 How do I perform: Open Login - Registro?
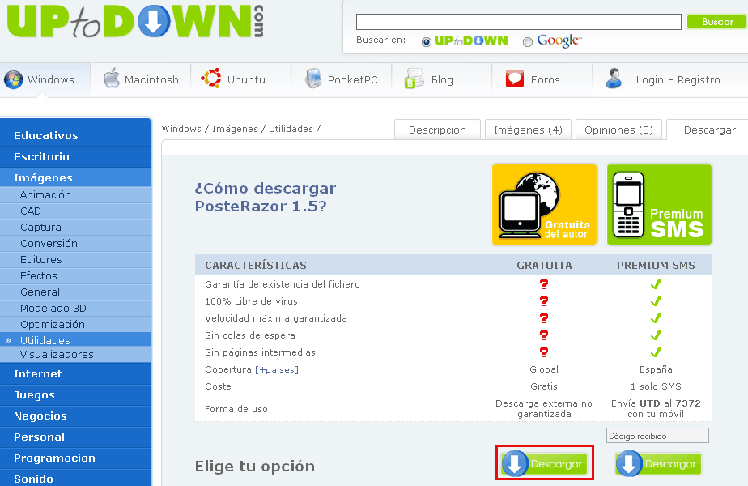677,80
